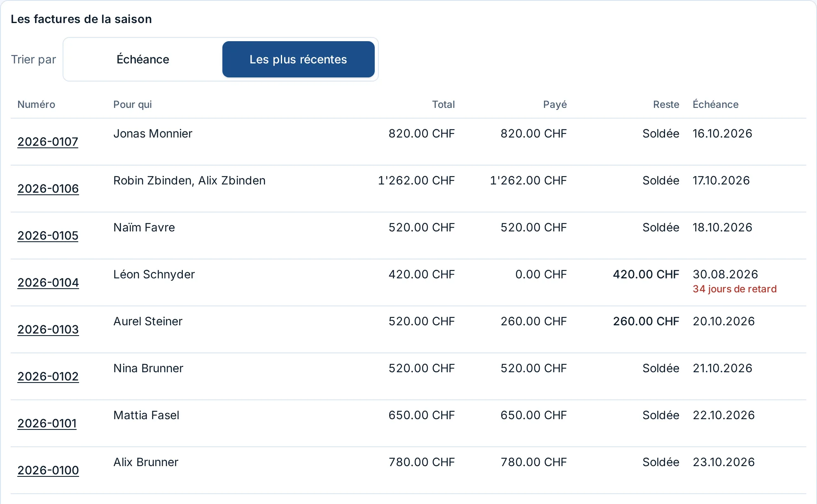
Task: Sort invoices by Échéance
Action: [x=143, y=59]
